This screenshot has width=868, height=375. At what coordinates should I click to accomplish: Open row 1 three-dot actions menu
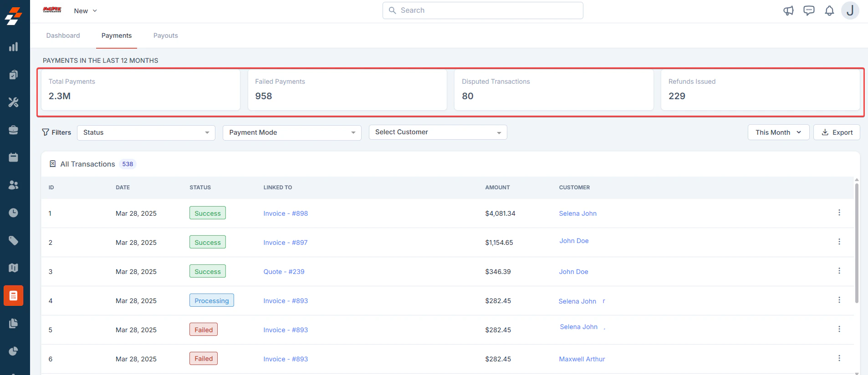pos(839,213)
